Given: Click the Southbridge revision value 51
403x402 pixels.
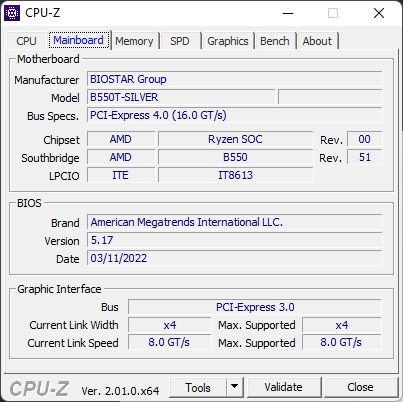Looking at the screenshot, I should 364,157.
